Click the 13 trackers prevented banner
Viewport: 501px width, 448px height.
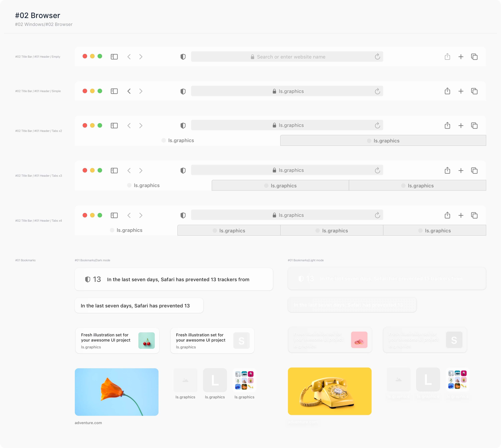click(x=174, y=279)
